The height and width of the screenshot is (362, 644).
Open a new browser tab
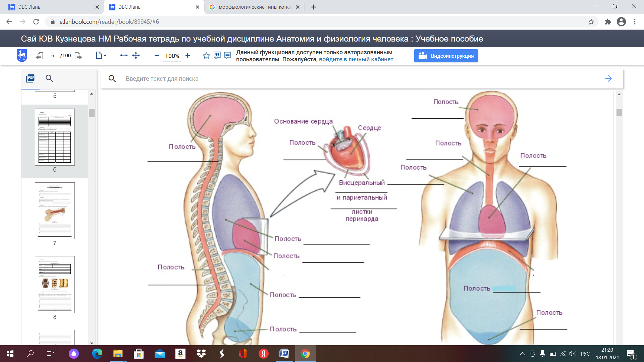[x=314, y=7]
